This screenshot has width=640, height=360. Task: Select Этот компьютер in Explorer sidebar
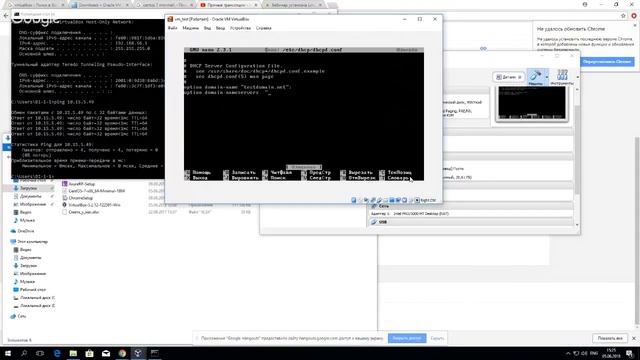pyautogui.click(x=32, y=242)
